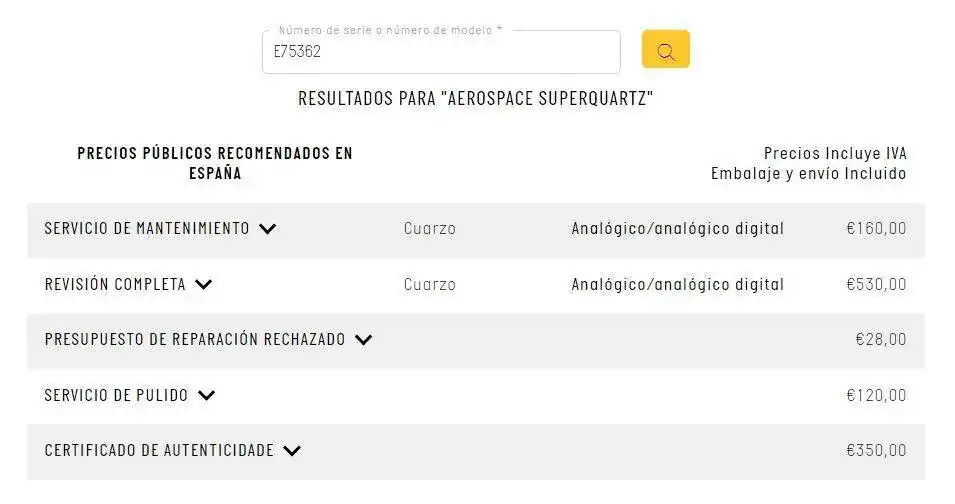Click the Resultados para Aerospace Superquartz heading
955x504 pixels.
click(x=476, y=99)
